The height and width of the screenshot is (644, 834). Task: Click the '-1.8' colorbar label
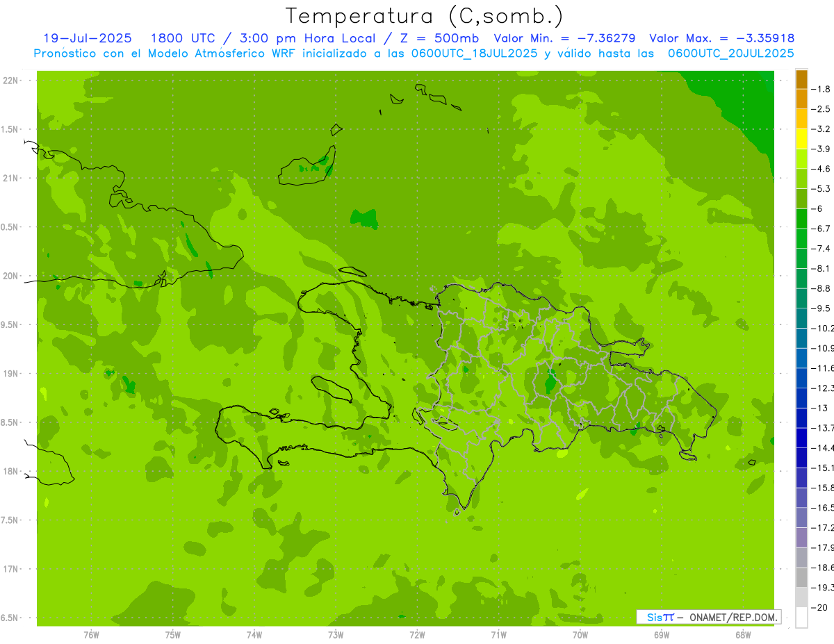point(822,89)
